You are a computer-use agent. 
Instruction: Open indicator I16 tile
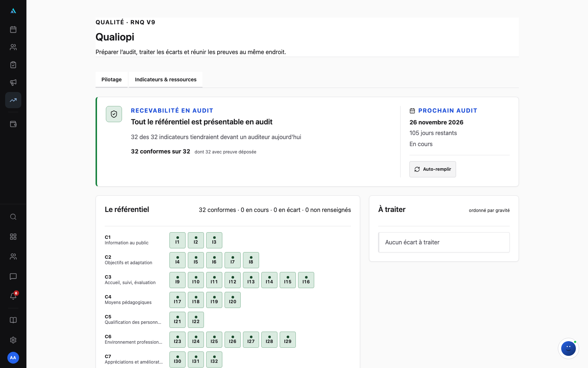306,280
